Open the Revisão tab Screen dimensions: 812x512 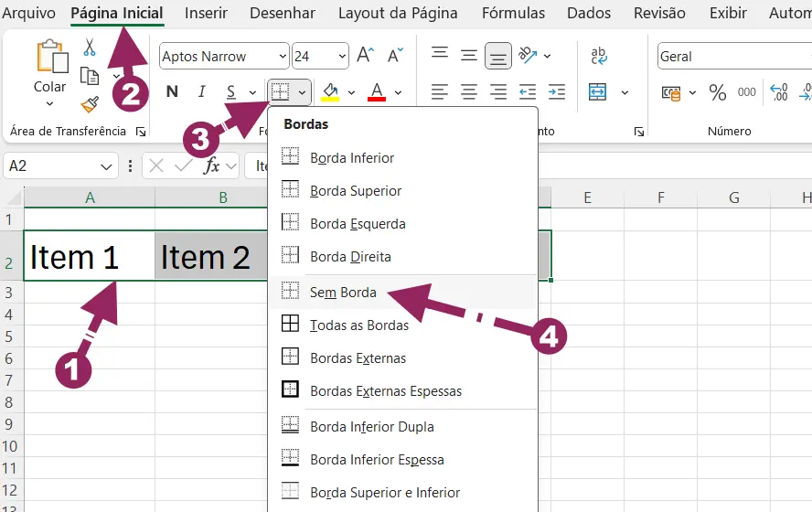pos(659,13)
